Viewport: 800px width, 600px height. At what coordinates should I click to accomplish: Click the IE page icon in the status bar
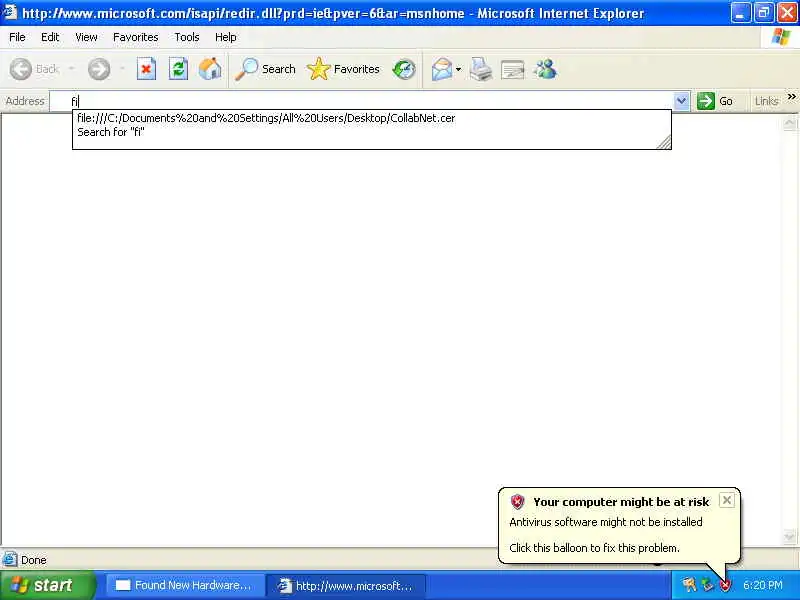10,559
